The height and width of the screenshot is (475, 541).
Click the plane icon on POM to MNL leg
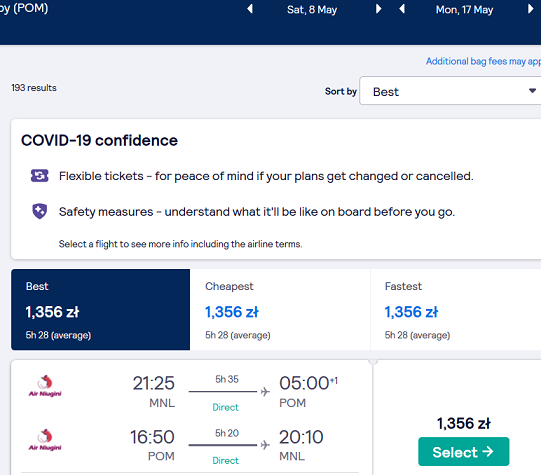click(265, 445)
